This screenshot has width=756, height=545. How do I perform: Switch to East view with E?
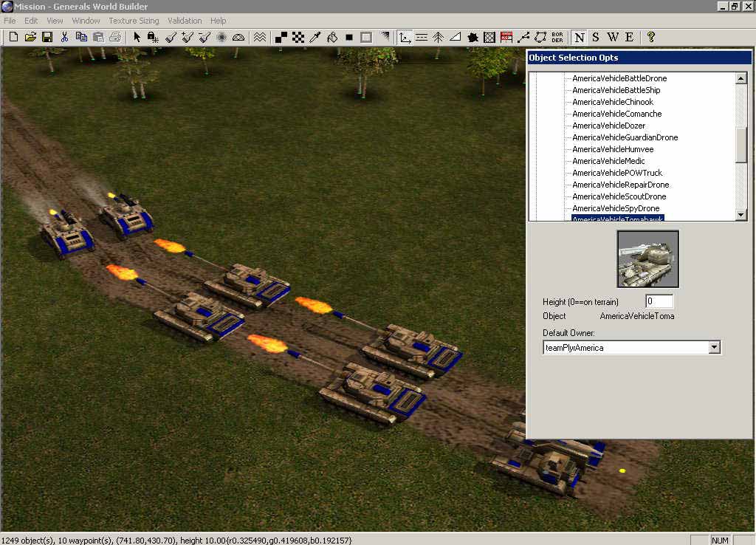[x=629, y=37]
